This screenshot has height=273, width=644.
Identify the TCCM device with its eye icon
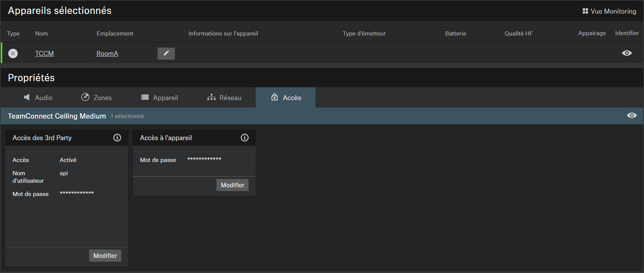click(x=627, y=53)
